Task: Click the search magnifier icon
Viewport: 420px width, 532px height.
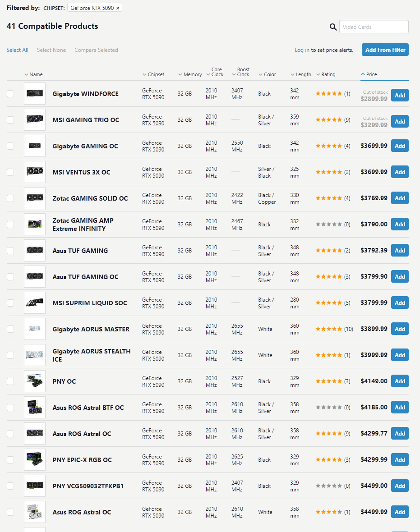Action: point(333,27)
